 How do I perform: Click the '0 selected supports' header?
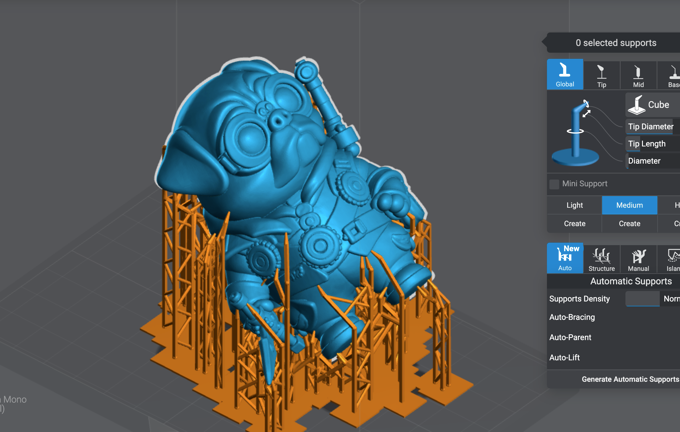[x=615, y=43]
